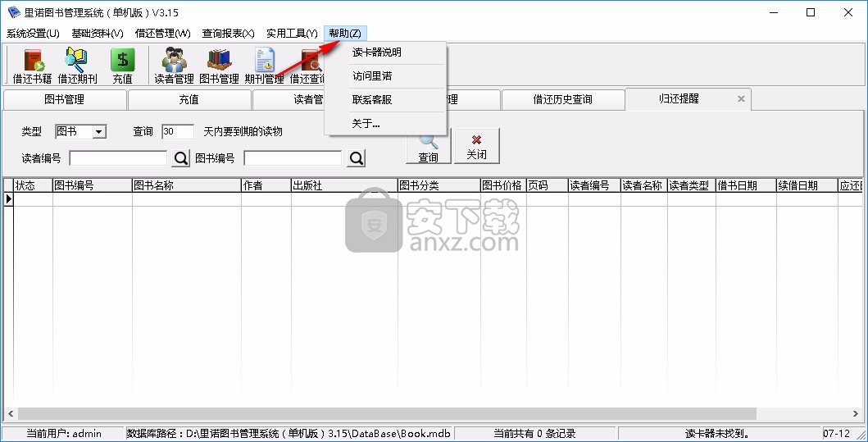
Task: Click the 图书编号 input field
Action: click(293, 158)
